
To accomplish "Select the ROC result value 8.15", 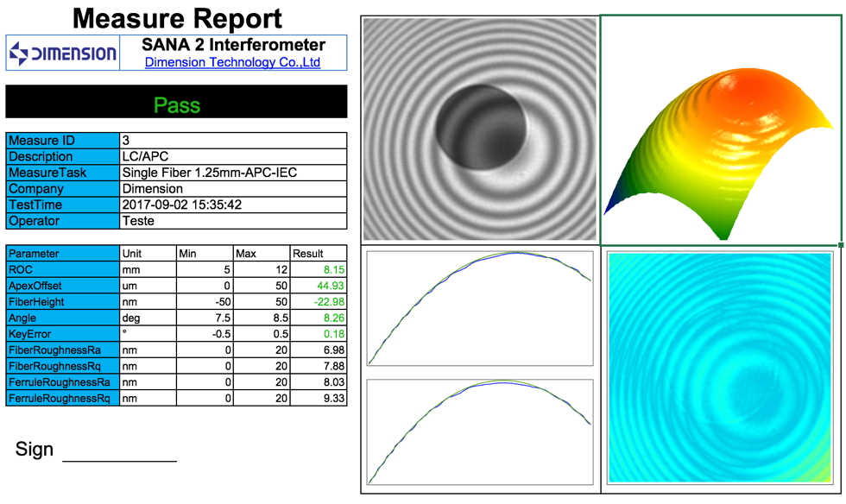I will (331, 270).
